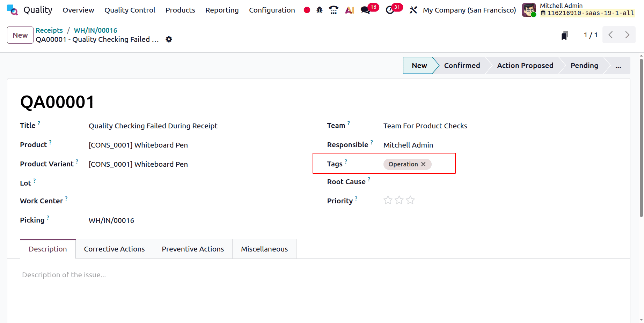This screenshot has height=323, width=644.
Task: Click the issue description text area
Action: pyautogui.click(x=319, y=275)
